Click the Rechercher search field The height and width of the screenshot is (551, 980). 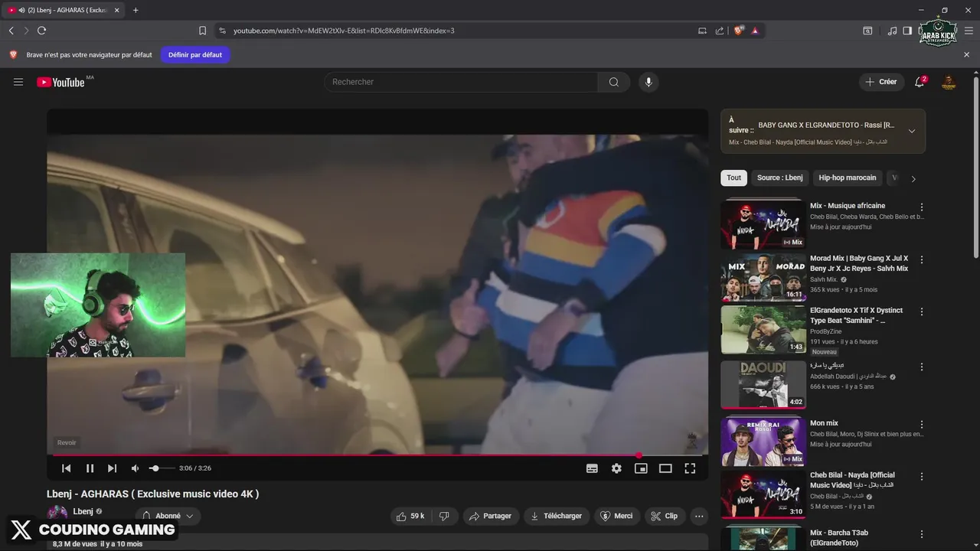461,82
